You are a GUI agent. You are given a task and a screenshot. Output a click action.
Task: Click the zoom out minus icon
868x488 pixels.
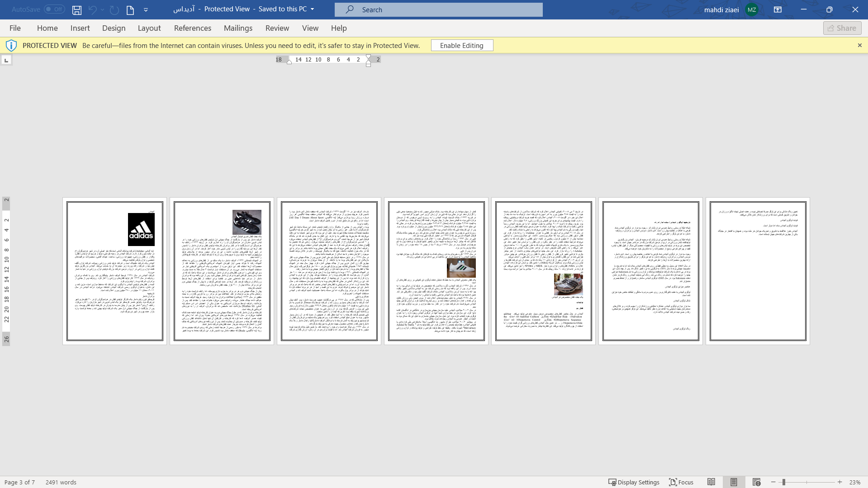(x=773, y=482)
